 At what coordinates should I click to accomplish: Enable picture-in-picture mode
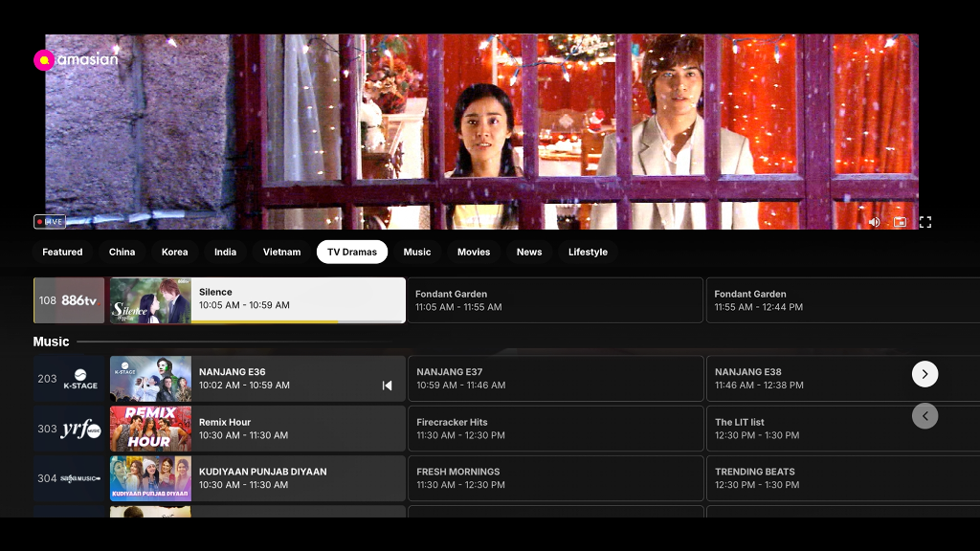(x=900, y=222)
